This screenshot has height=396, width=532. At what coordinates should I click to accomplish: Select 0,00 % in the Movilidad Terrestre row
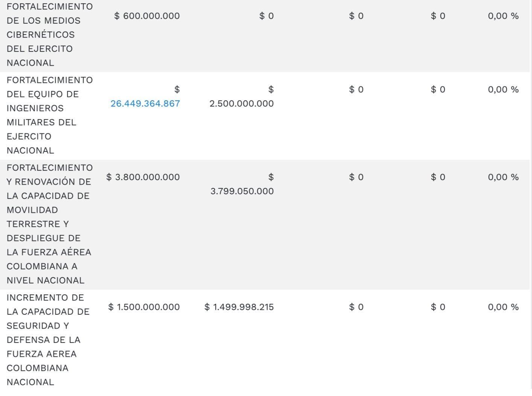(503, 177)
